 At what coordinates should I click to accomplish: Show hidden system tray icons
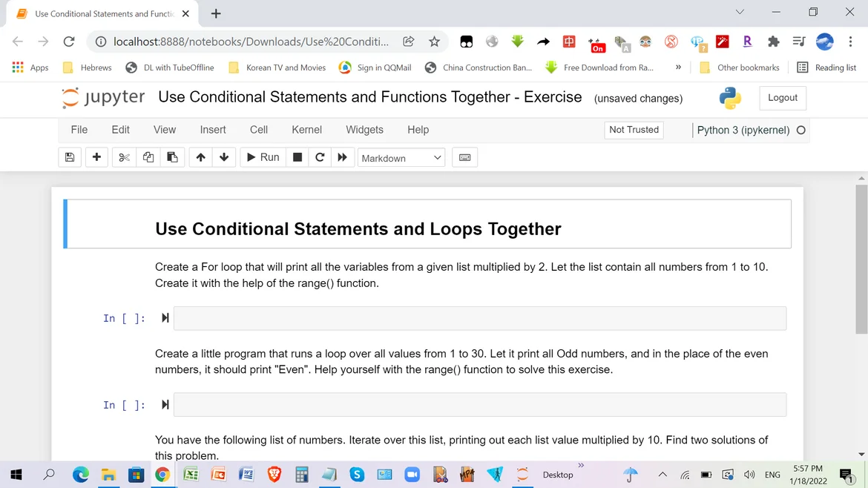click(x=662, y=475)
